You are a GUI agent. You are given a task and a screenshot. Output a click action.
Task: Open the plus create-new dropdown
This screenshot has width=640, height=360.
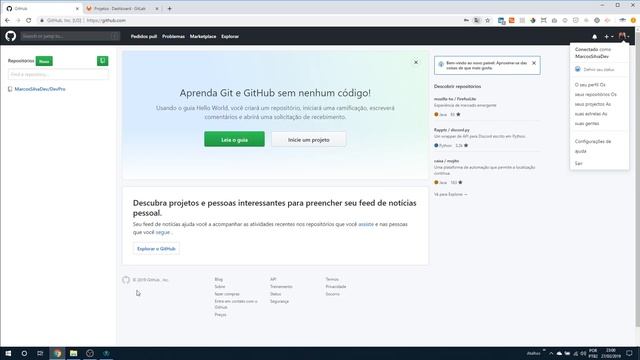pyautogui.click(x=609, y=37)
